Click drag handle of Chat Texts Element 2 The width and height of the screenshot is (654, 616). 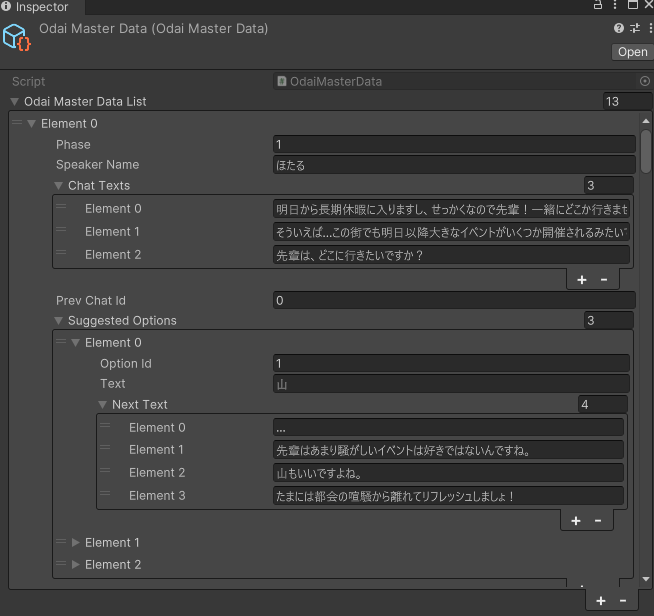(61, 252)
